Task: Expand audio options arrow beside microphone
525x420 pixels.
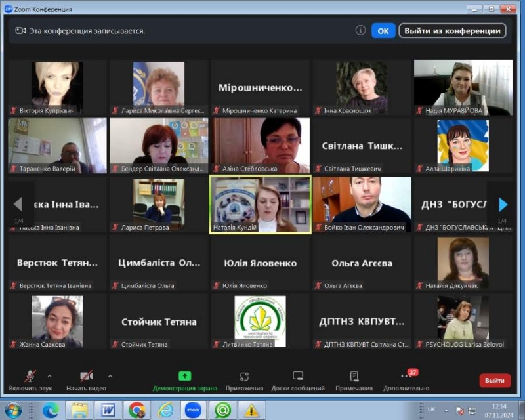Action: (50, 376)
